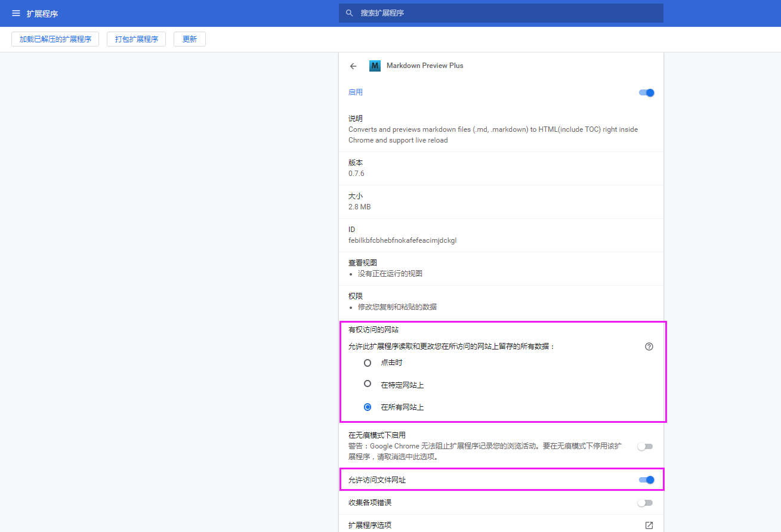Go back with the left arrow

pos(353,66)
